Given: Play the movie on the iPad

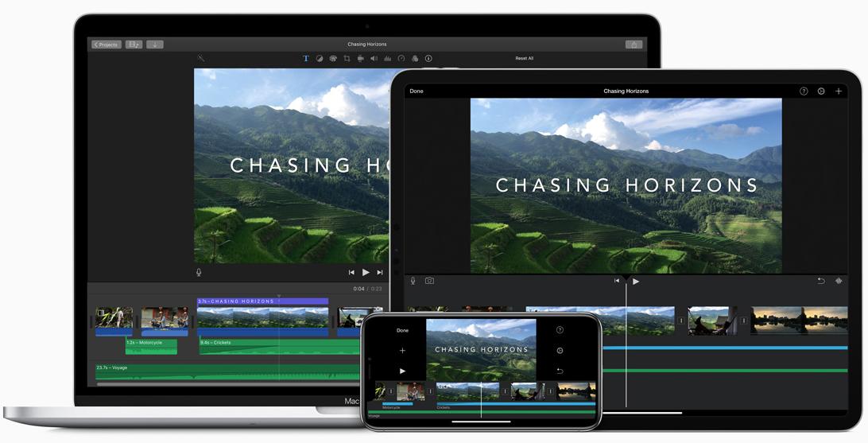Looking at the screenshot, I should coord(636,282).
